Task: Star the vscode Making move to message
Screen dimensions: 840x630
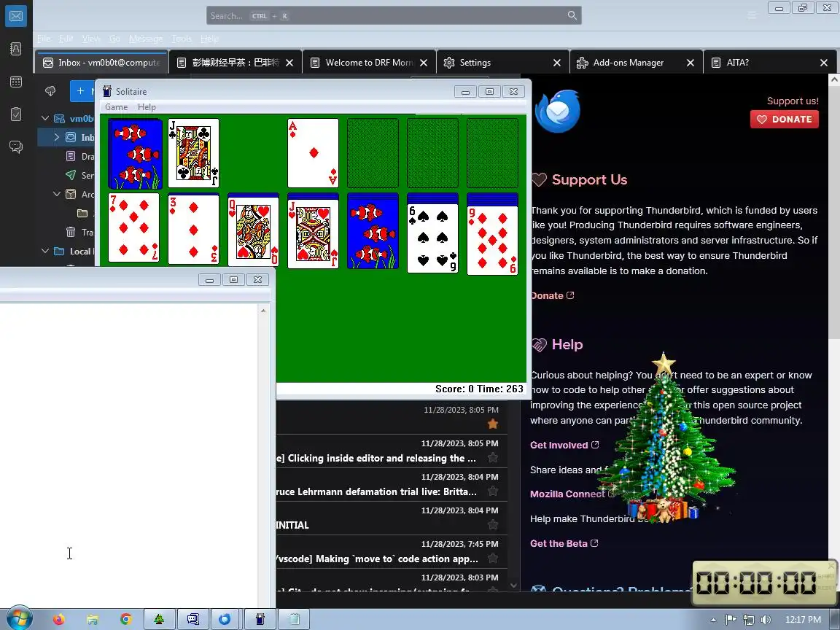Action: pyautogui.click(x=493, y=559)
